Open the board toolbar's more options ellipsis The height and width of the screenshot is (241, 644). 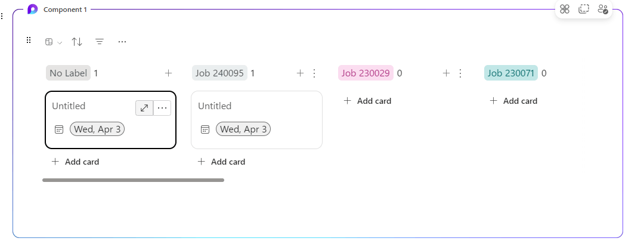(122, 42)
